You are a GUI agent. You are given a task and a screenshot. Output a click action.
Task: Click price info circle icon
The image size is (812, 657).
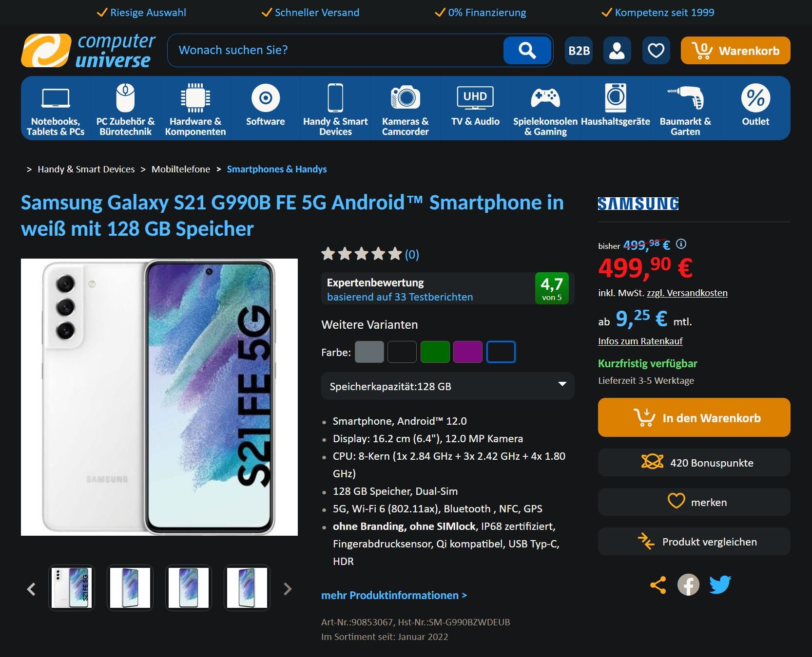click(681, 244)
